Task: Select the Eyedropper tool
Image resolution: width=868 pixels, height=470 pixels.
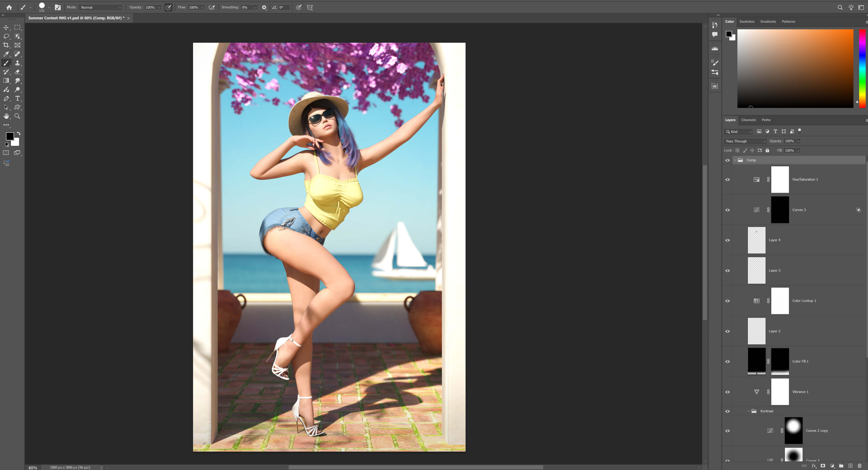Action: 6,54
